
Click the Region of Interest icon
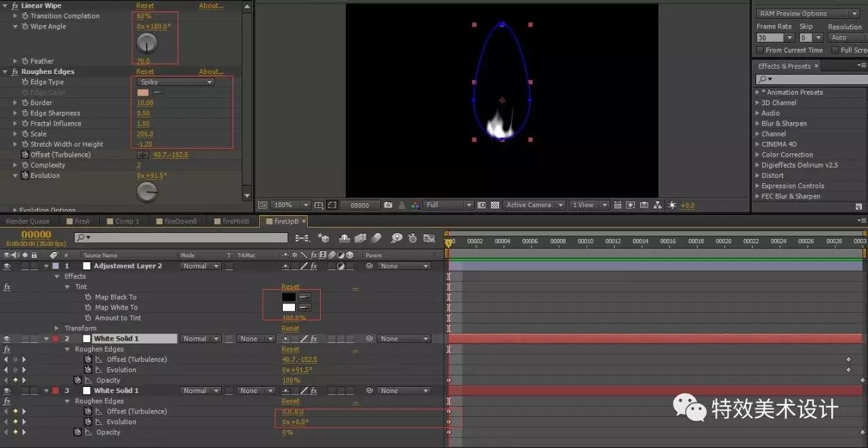click(x=330, y=204)
